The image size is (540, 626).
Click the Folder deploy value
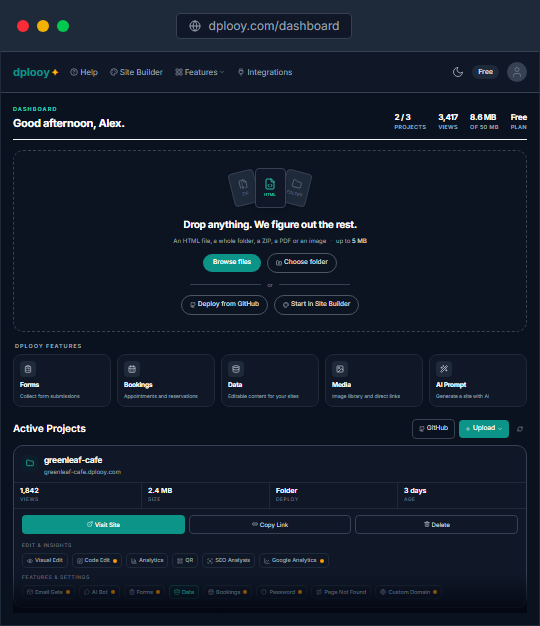tap(287, 491)
